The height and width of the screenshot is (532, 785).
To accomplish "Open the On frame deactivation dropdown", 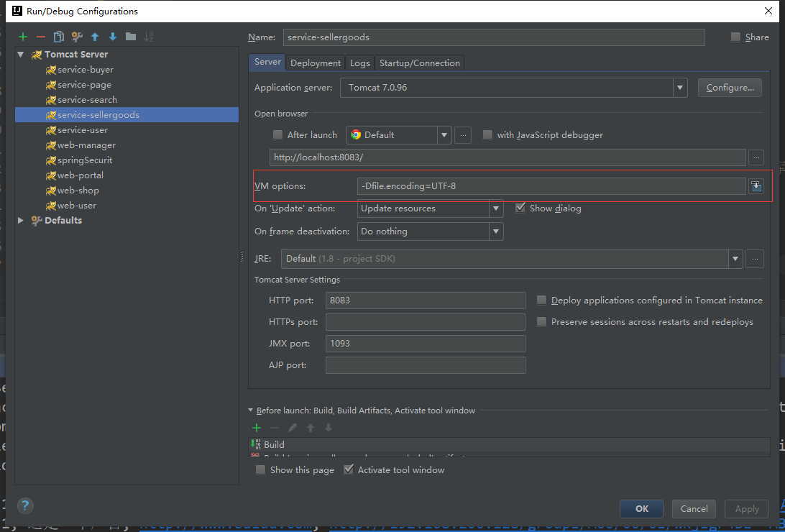I will click(x=495, y=231).
